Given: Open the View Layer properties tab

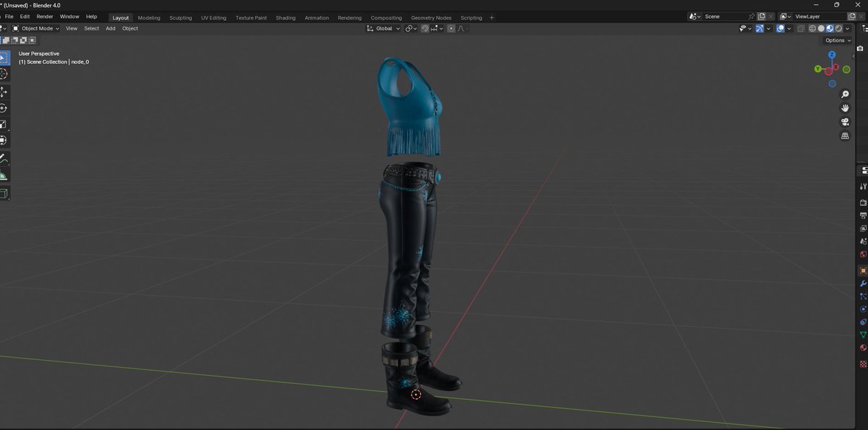Looking at the screenshot, I should point(863,228).
